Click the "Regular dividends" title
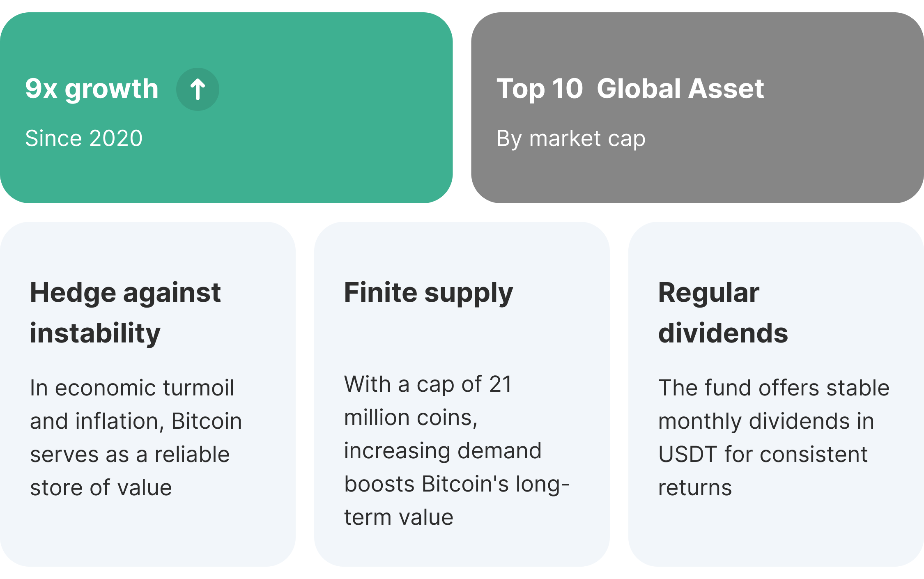Screen dimensions: 924x579 723,312
